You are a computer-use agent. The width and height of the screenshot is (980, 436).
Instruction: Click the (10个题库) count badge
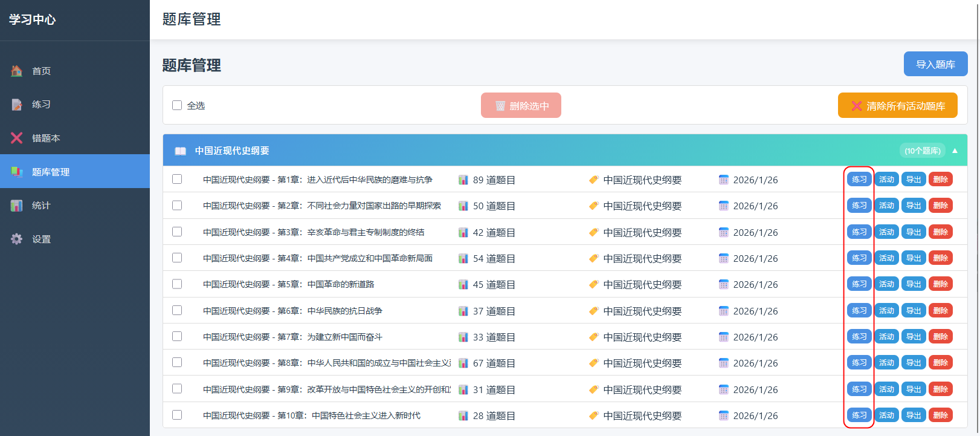coord(923,151)
